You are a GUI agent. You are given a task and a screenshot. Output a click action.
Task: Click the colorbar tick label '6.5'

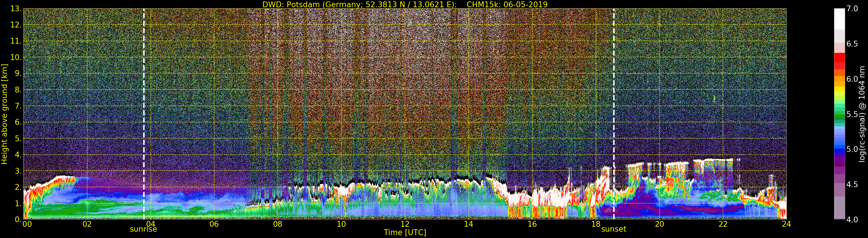(x=852, y=44)
